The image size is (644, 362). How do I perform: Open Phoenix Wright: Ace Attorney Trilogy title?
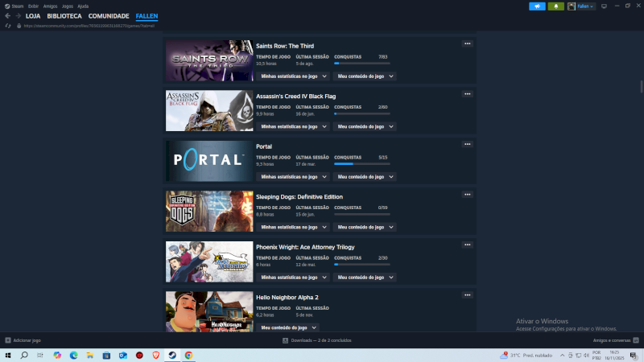(x=305, y=247)
